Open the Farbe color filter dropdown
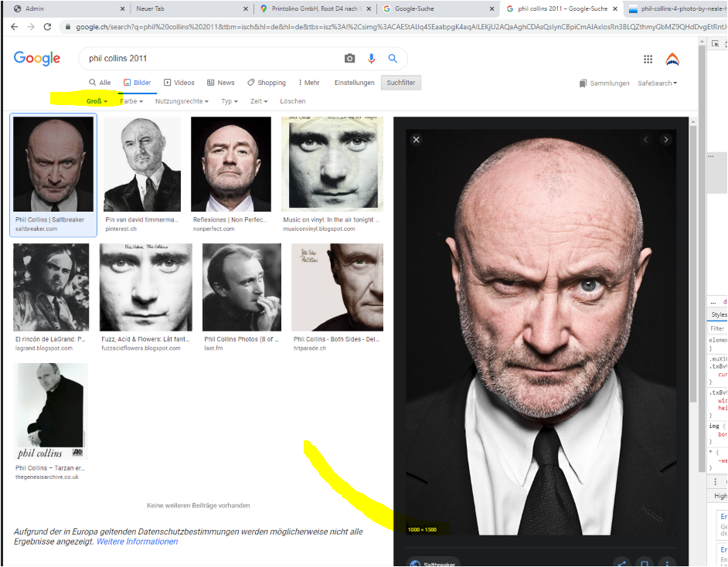Viewport: 728px width, 567px height. click(131, 101)
